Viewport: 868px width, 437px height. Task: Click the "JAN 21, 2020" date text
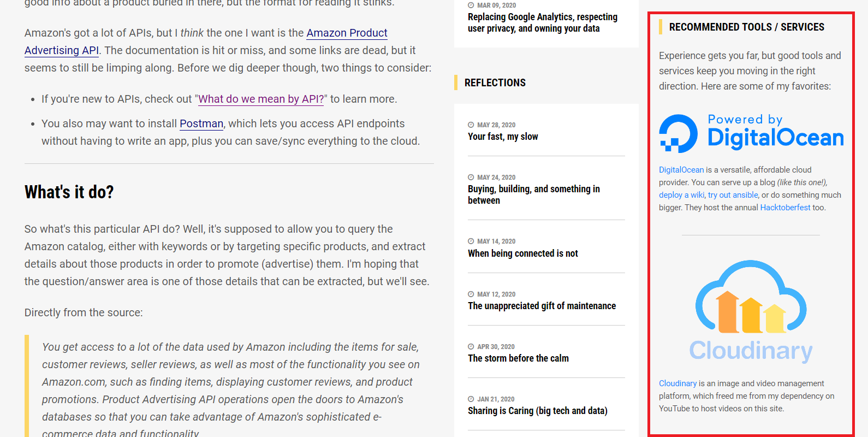496,399
